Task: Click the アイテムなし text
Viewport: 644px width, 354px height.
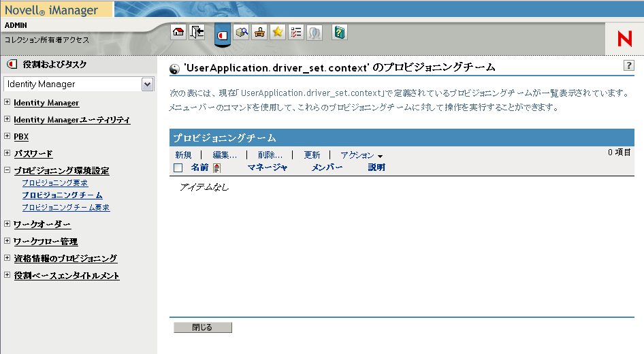Action: point(204,187)
